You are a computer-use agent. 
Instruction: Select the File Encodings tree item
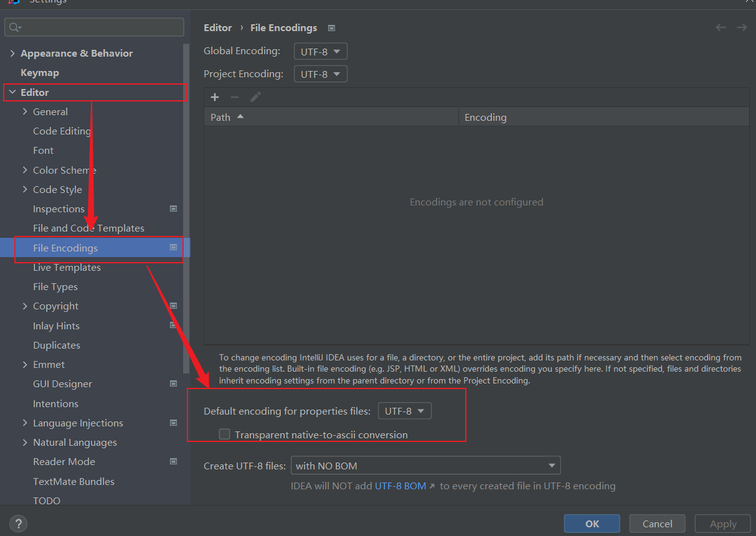click(x=93, y=248)
